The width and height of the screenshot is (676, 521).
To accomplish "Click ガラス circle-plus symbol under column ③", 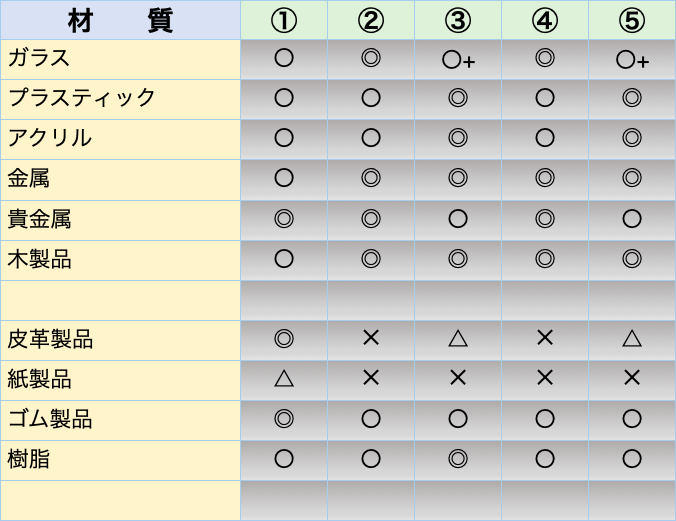I will 458,60.
